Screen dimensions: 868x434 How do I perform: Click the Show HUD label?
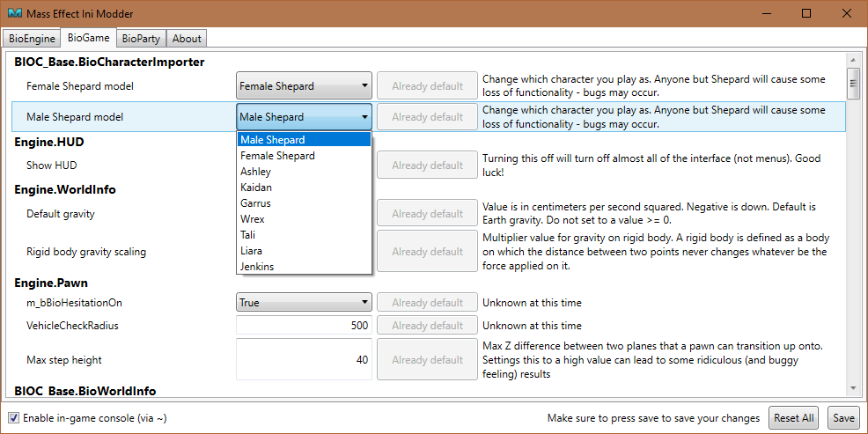[x=51, y=165]
